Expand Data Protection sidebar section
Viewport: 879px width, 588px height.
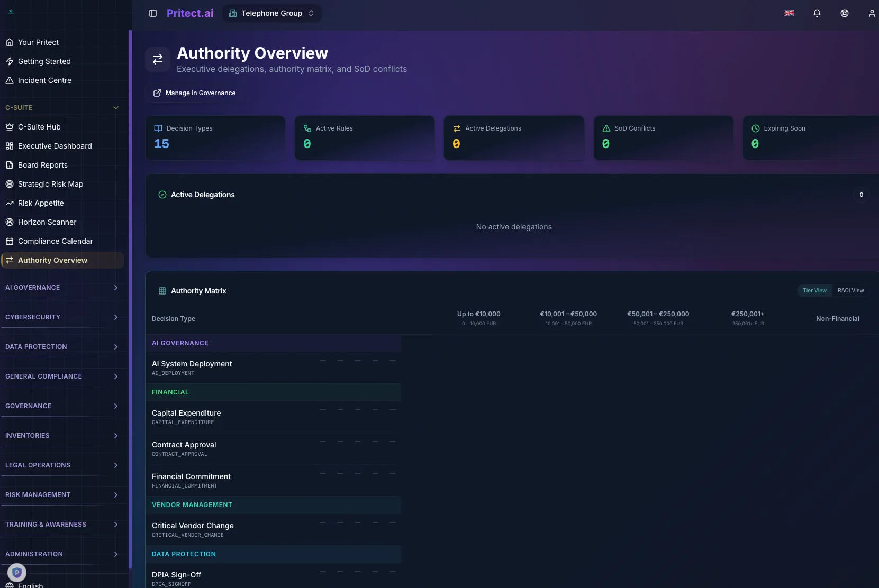(x=62, y=347)
